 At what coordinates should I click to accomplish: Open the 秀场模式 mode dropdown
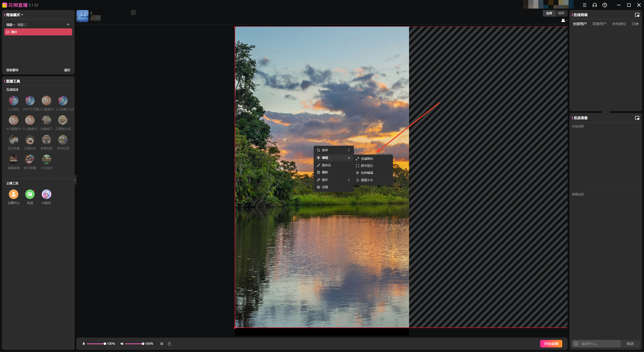click(14, 15)
